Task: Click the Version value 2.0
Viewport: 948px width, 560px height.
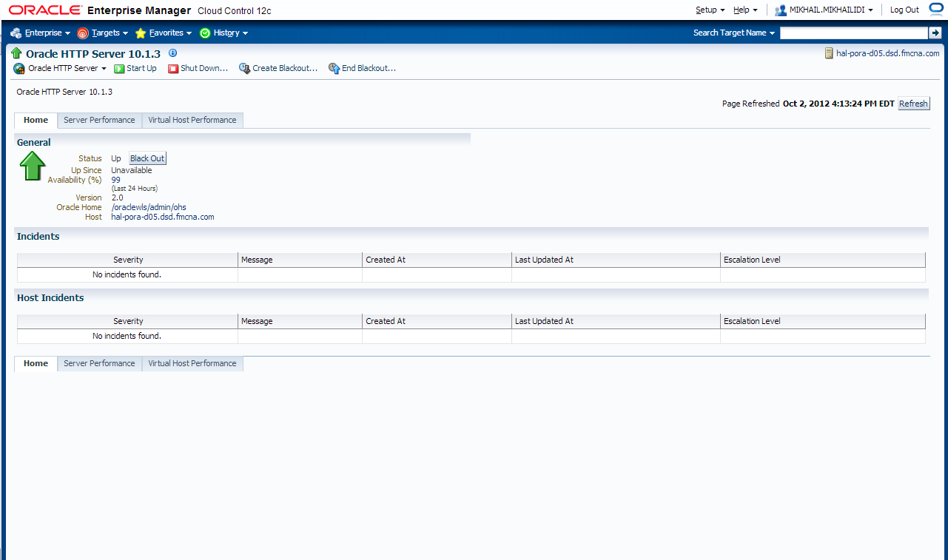Action: click(117, 198)
